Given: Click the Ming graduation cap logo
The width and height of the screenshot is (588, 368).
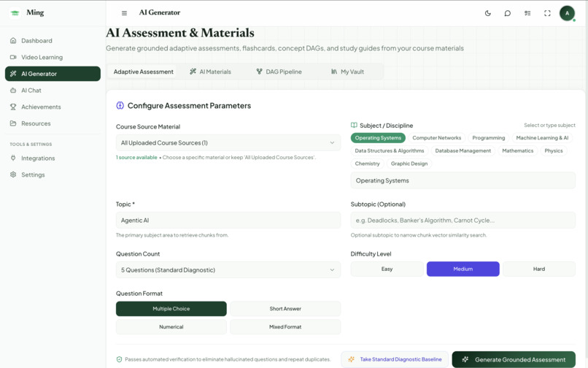Looking at the screenshot, I should pyautogui.click(x=15, y=12).
